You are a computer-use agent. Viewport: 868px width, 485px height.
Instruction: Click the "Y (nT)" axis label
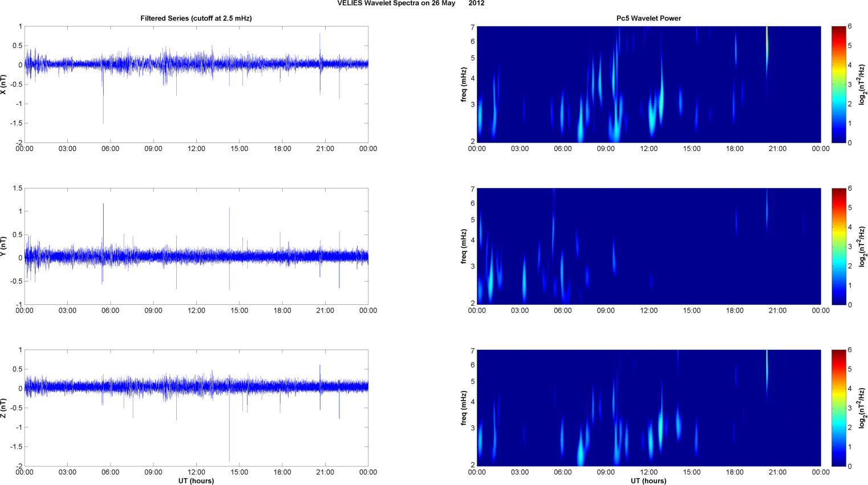[4, 246]
